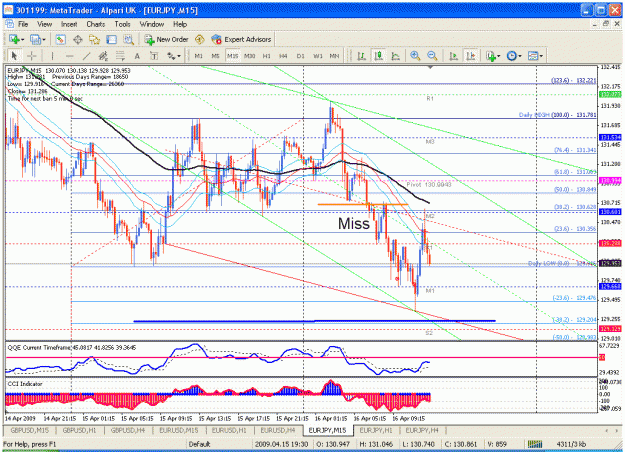Open the Charts menu
625x452 pixels.
[x=96, y=24]
